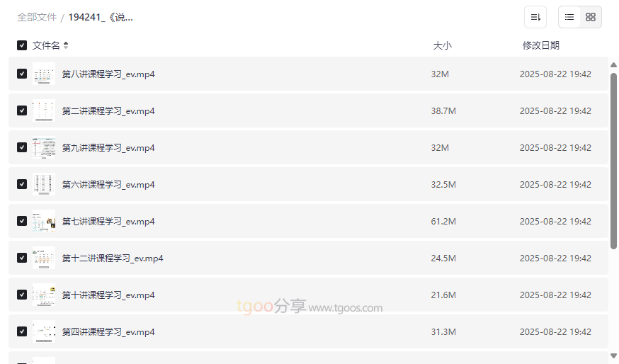Click the 大小 column header
619x364 pixels.
[442, 45]
